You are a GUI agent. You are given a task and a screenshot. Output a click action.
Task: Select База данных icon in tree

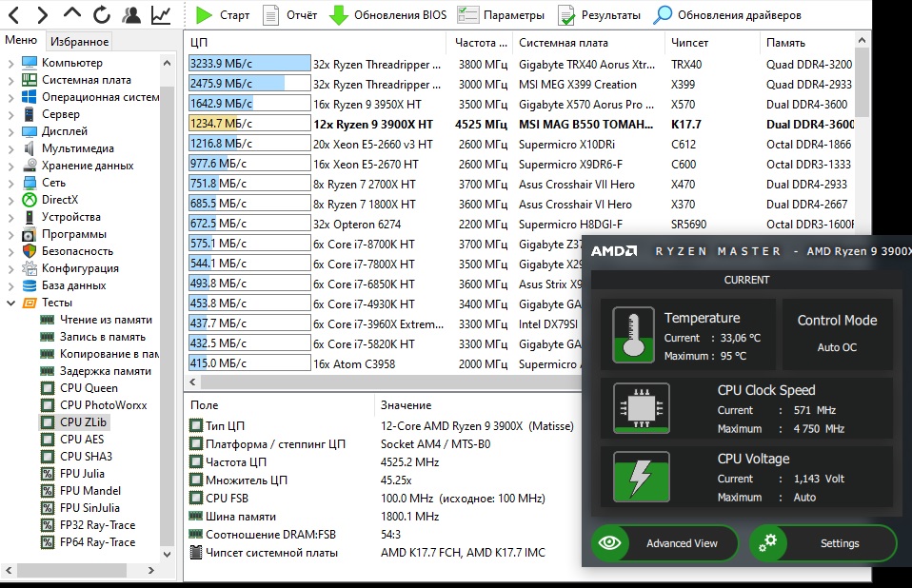(30, 285)
